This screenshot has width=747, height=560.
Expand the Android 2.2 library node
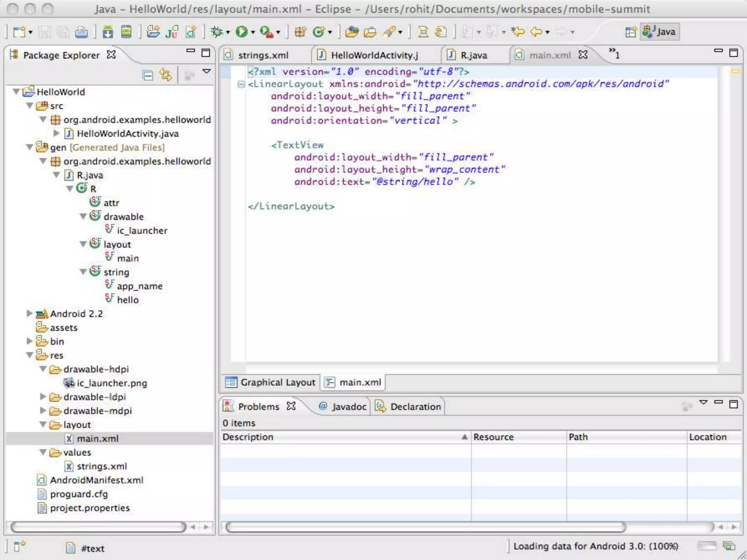click(x=30, y=314)
